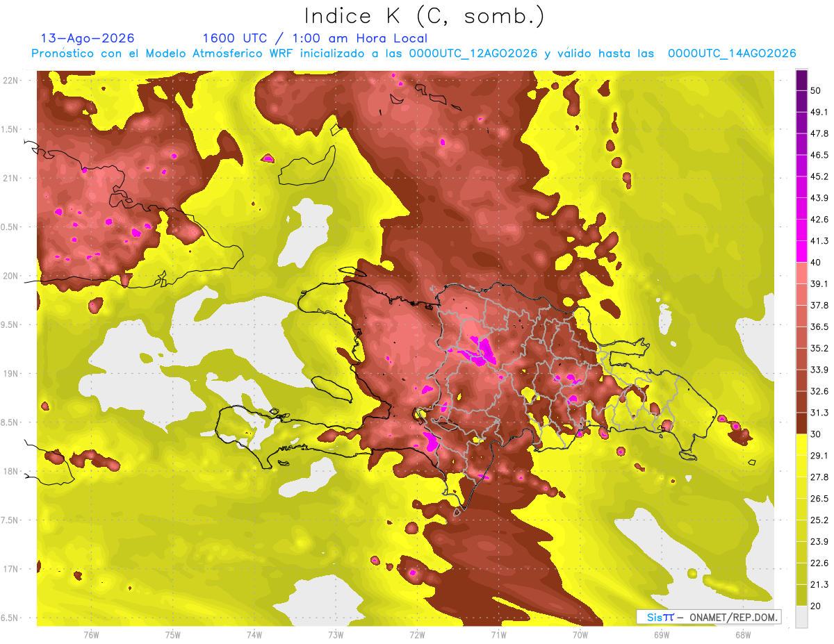The image size is (834, 644).
Task: Pick the dark brown swatch between 30 and 31.3
Action: click(x=801, y=424)
